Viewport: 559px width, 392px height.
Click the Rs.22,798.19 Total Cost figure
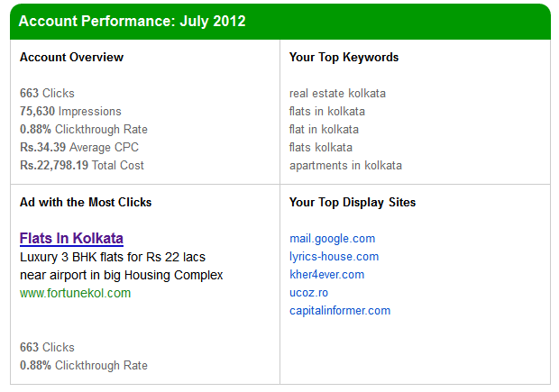82,165
